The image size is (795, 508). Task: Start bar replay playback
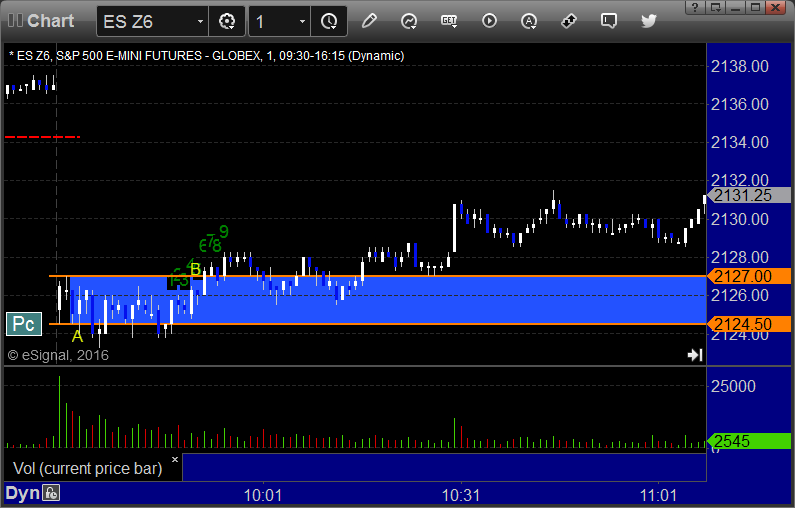(489, 21)
